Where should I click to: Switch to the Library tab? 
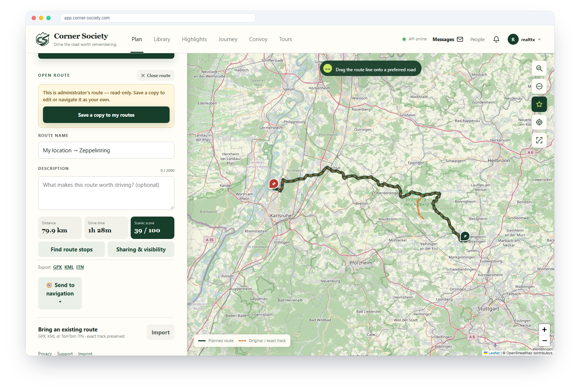point(162,39)
